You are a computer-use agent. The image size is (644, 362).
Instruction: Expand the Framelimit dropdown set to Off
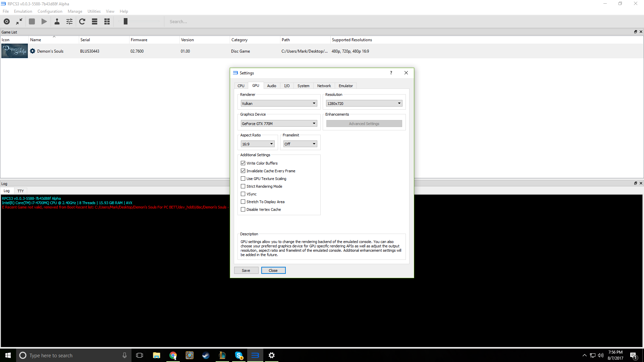(x=300, y=144)
